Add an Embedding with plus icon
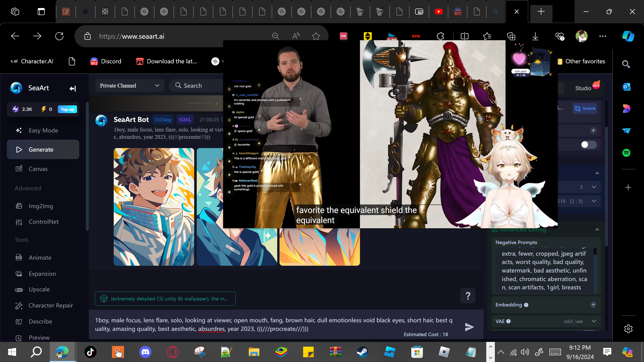The image size is (644, 362). click(x=593, y=305)
